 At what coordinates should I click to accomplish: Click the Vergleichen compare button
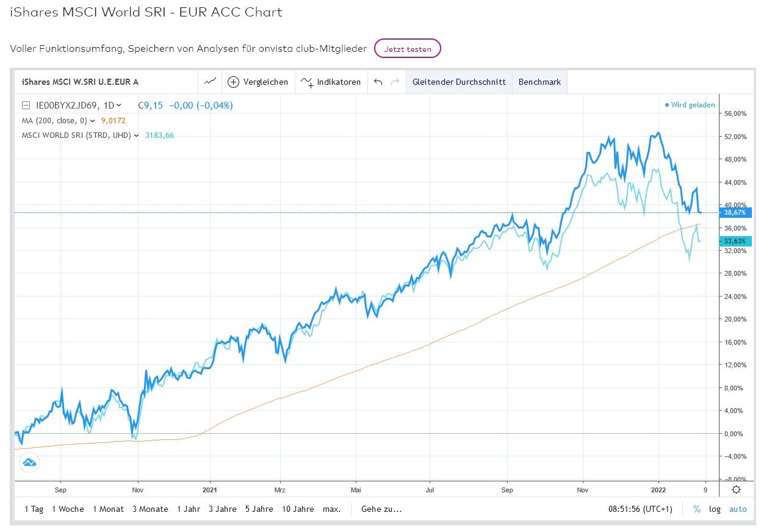click(x=258, y=82)
